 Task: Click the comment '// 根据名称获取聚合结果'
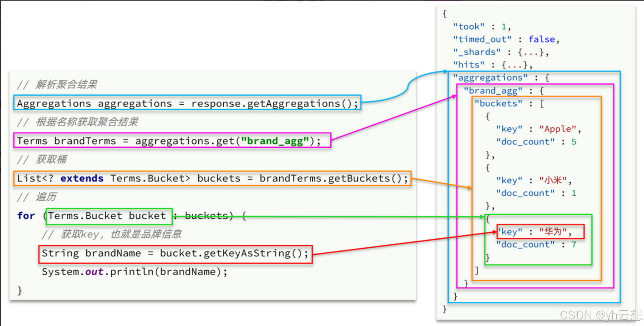tap(78, 122)
